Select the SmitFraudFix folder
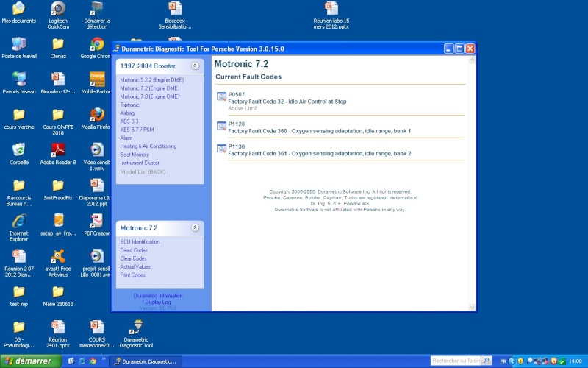 (x=58, y=190)
